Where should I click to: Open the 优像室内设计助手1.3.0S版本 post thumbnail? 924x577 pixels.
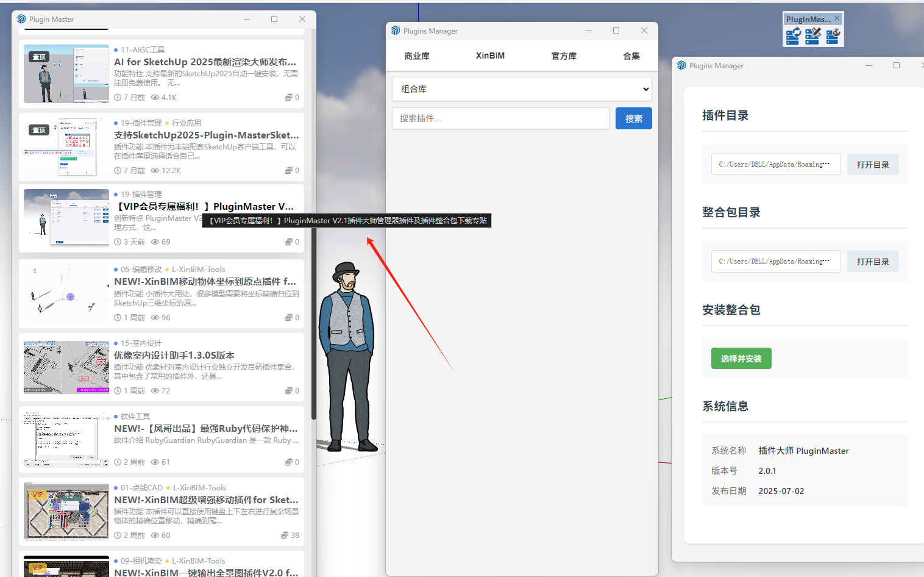click(x=66, y=367)
